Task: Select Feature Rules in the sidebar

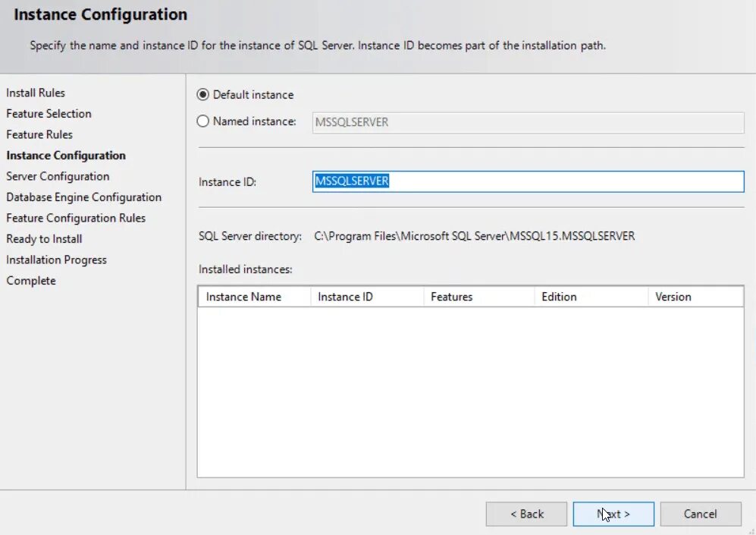Action: [39, 134]
